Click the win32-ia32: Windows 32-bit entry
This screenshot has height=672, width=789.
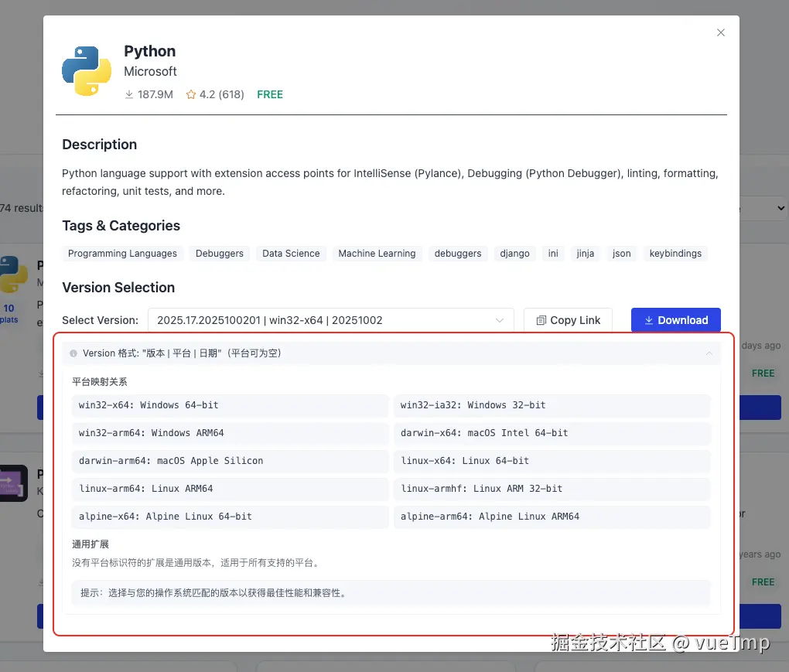[x=552, y=405]
